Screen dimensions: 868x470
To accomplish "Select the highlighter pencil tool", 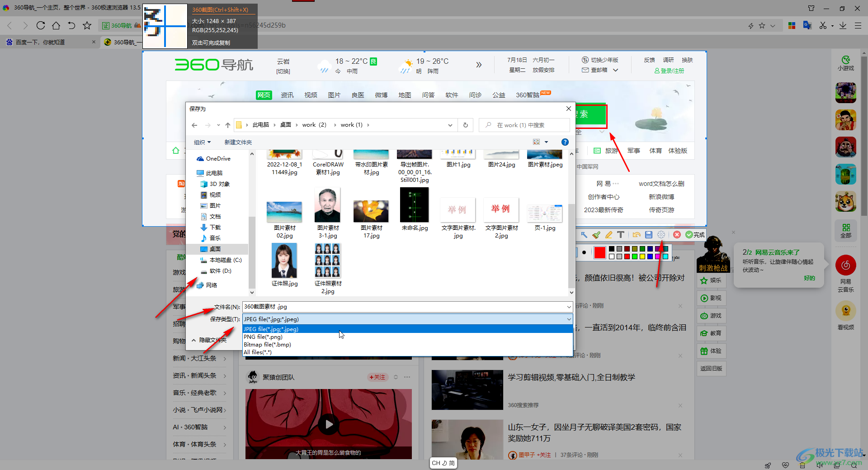I will click(x=609, y=234).
